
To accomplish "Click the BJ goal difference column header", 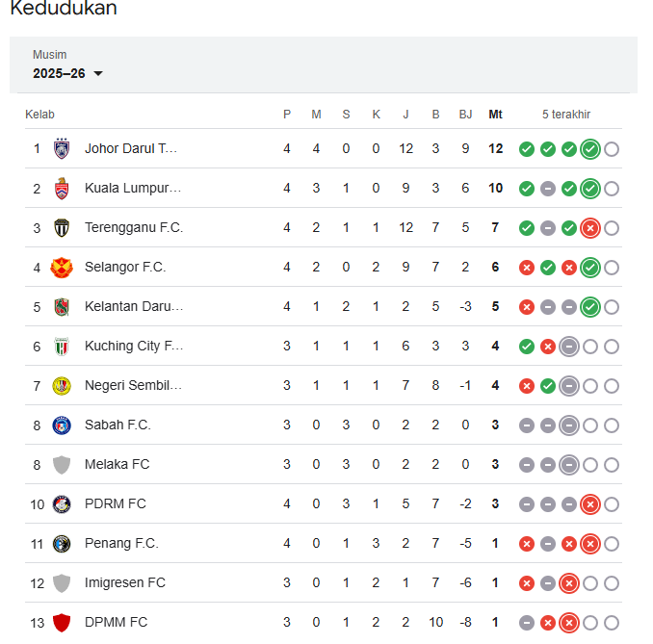I will (x=465, y=114).
